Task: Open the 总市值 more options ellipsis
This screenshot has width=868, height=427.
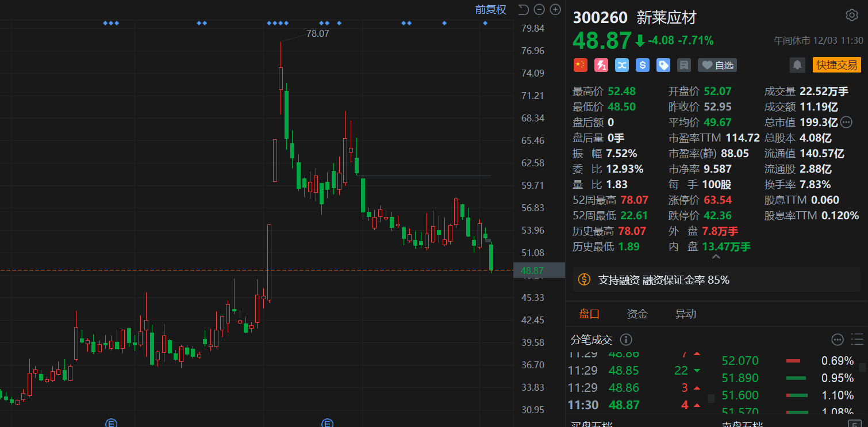Action: [x=846, y=122]
